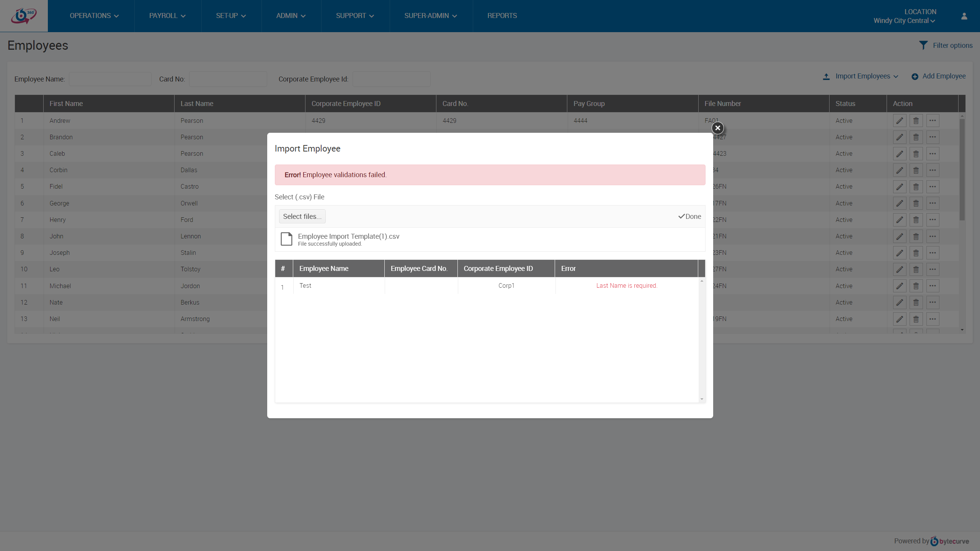
Task: Click the app logo in top-left
Action: (x=24, y=16)
